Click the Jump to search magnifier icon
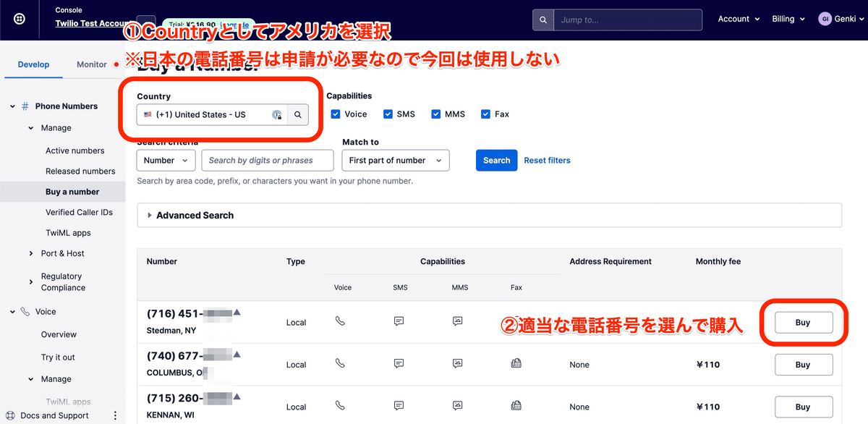Viewport: 868px width, 424px height. coord(543,20)
